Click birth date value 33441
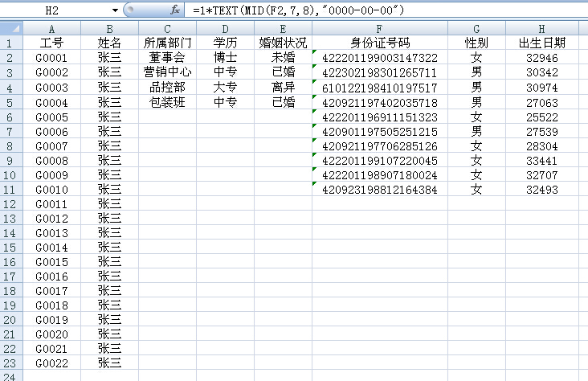 coord(542,161)
